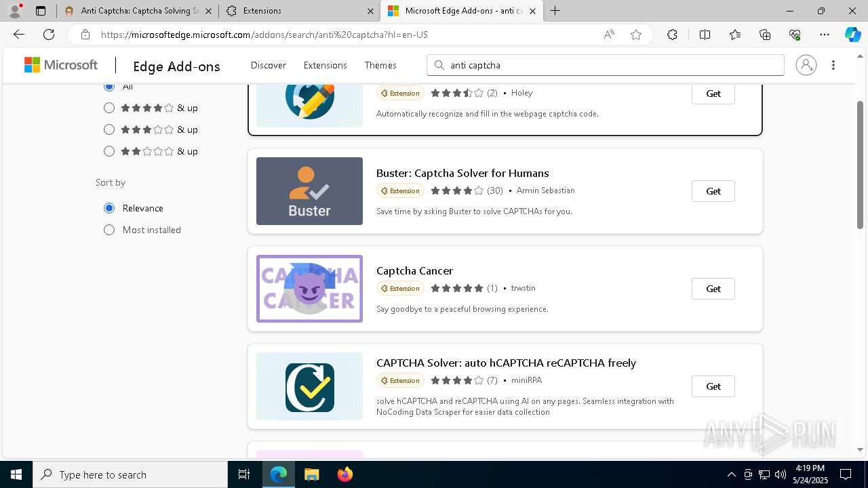Get the Captcha Cancer extension

tap(713, 289)
